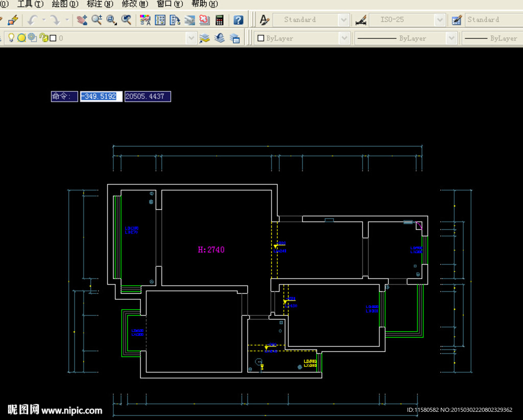Expand the ByLayer linetype dropdown
The width and height of the screenshot is (523, 420).
point(451,38)
